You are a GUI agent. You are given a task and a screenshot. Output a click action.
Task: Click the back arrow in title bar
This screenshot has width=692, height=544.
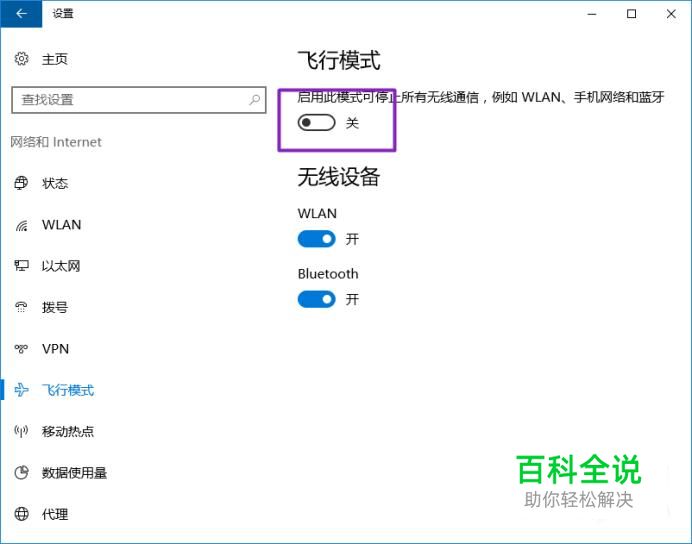[x=21, y=14]
